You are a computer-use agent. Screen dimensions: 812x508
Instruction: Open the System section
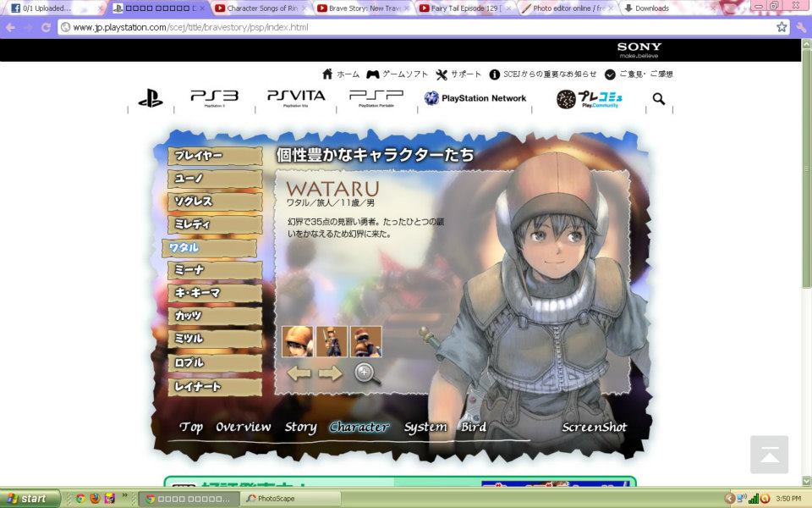[x=425, y=427]
